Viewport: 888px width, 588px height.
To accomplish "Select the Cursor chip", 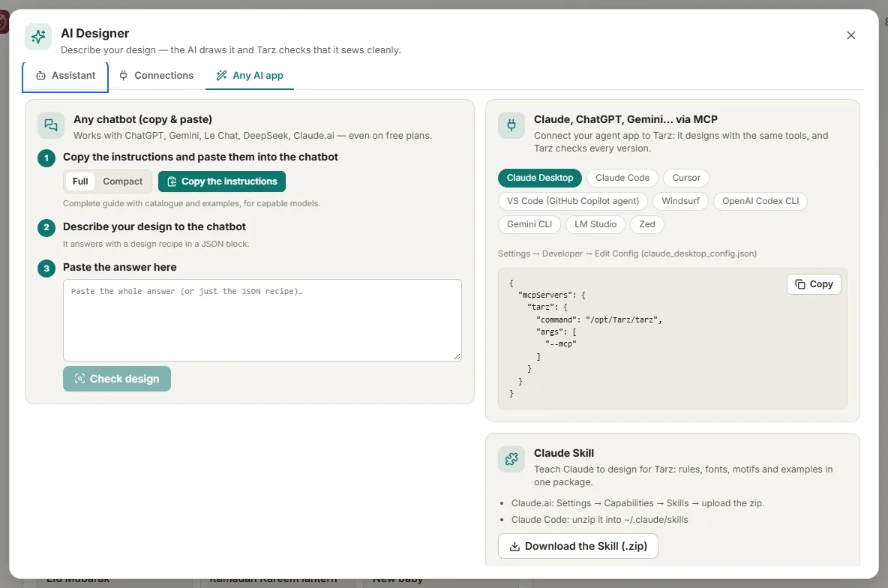I will point(685,178).
